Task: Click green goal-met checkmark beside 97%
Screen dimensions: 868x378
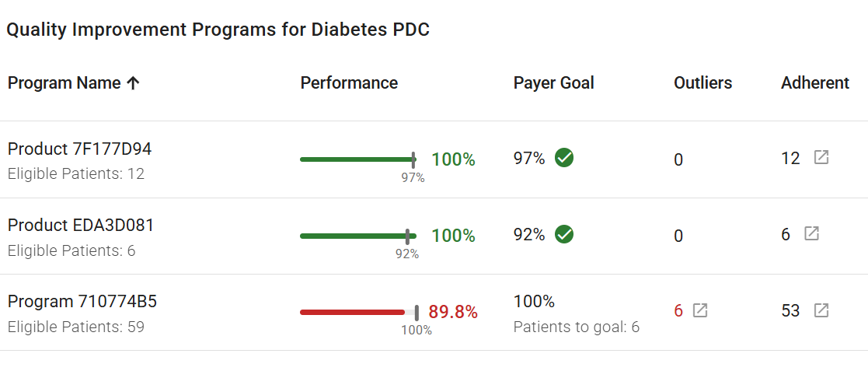Action: pos(564,158)
